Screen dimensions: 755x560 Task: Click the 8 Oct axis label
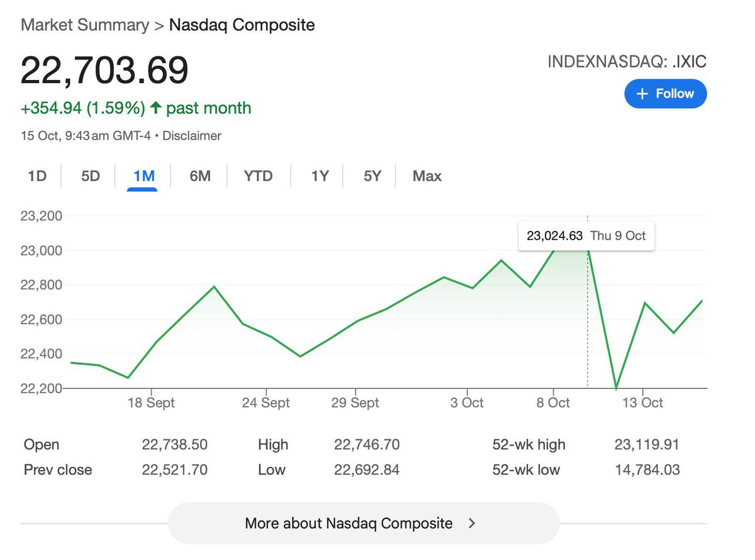(x=553, y=403)
